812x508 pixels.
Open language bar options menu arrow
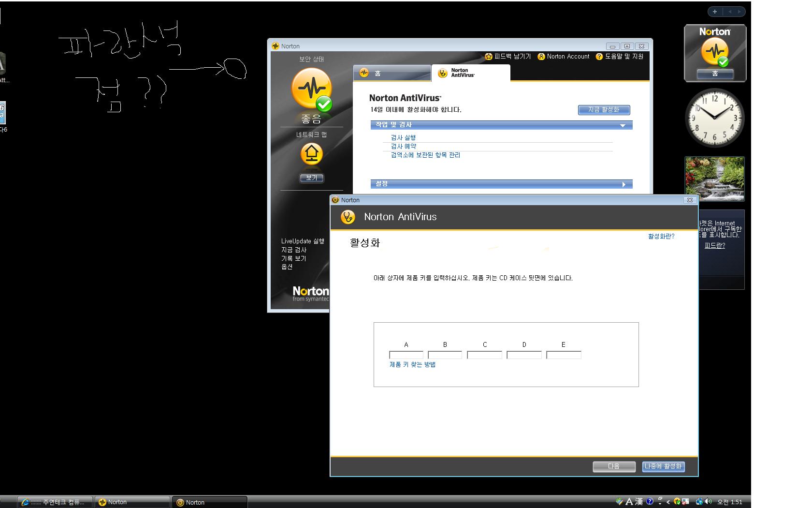tap(660, 504)
